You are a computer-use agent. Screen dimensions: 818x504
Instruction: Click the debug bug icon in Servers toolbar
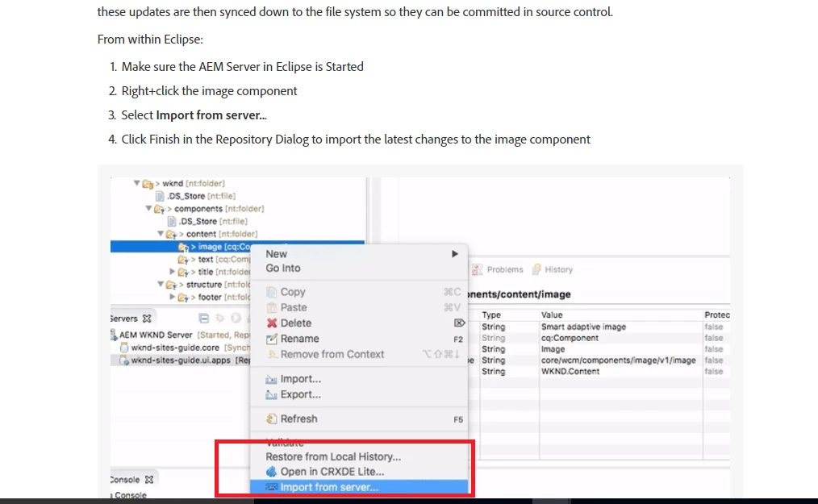pos(220,319)
